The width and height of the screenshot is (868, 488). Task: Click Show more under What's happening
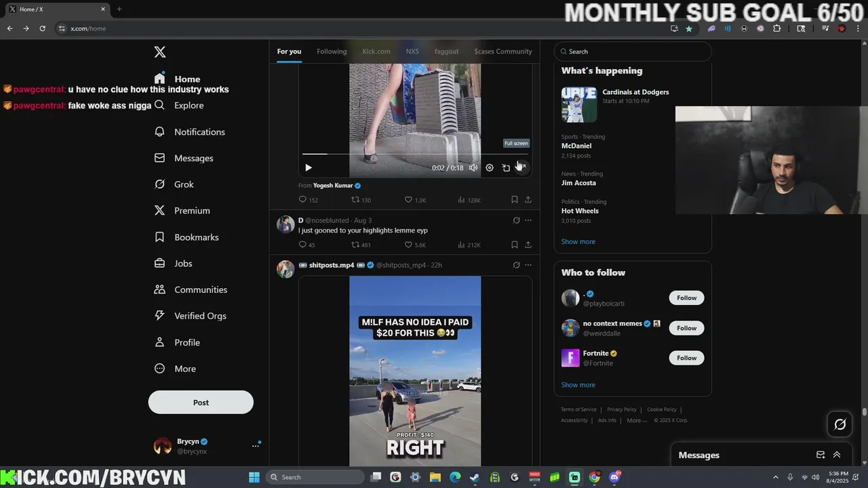click(578, 241)
